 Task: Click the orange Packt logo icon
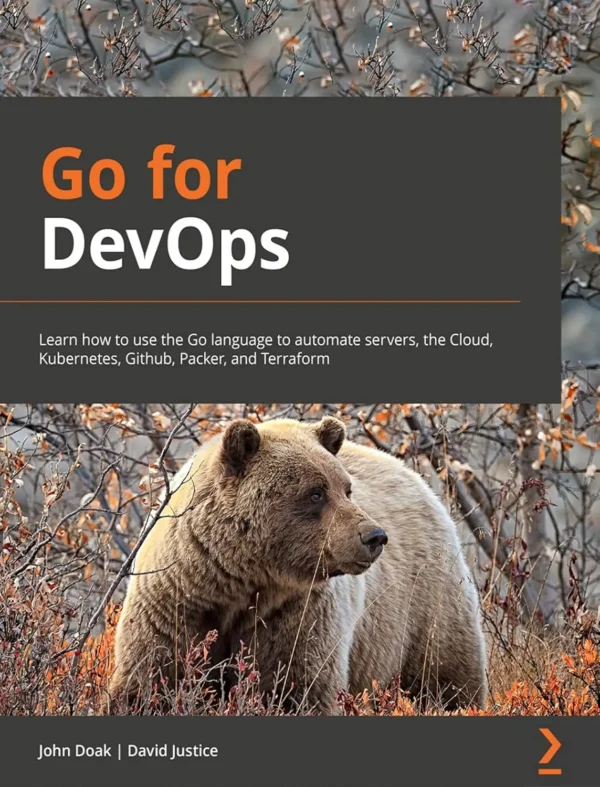tap(550, 751)
